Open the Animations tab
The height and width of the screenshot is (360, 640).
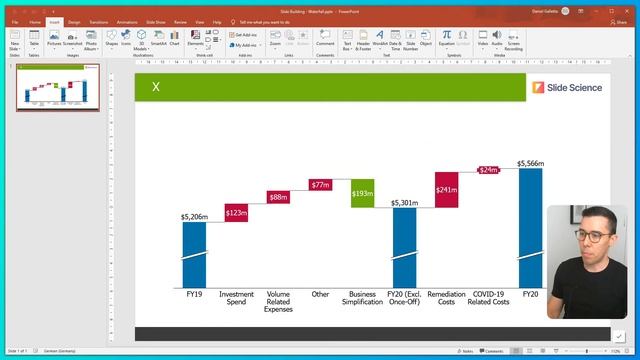(x=127, y=22)
